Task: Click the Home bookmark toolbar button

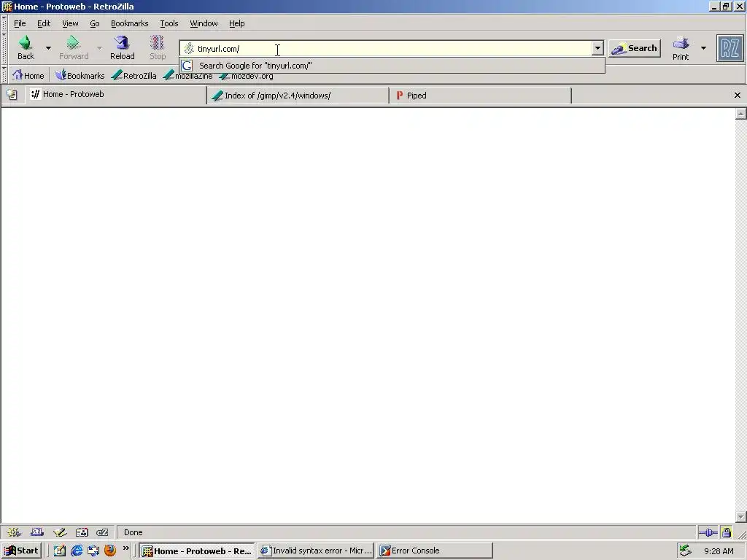Action: click(x=28, y=75)
